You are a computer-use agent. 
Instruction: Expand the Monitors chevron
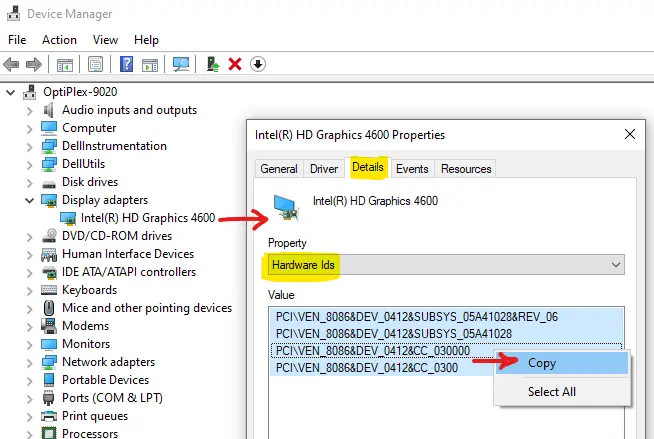coord(29,345)
